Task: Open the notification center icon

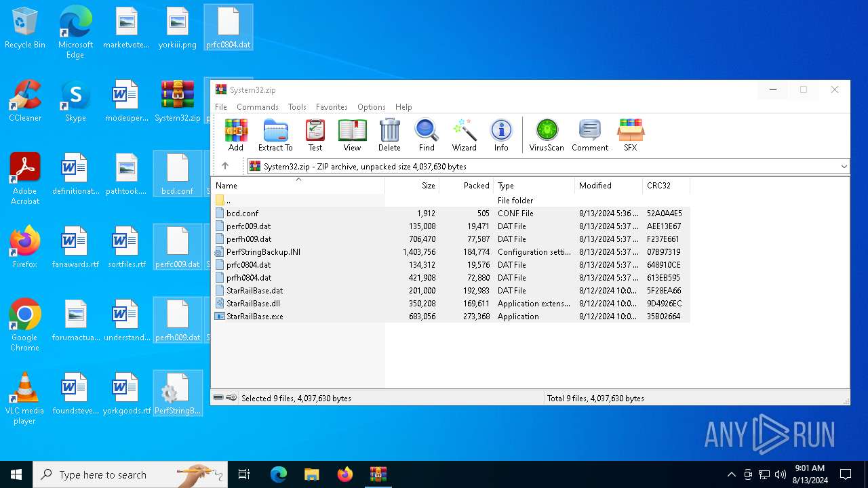Action: point(846,474)
